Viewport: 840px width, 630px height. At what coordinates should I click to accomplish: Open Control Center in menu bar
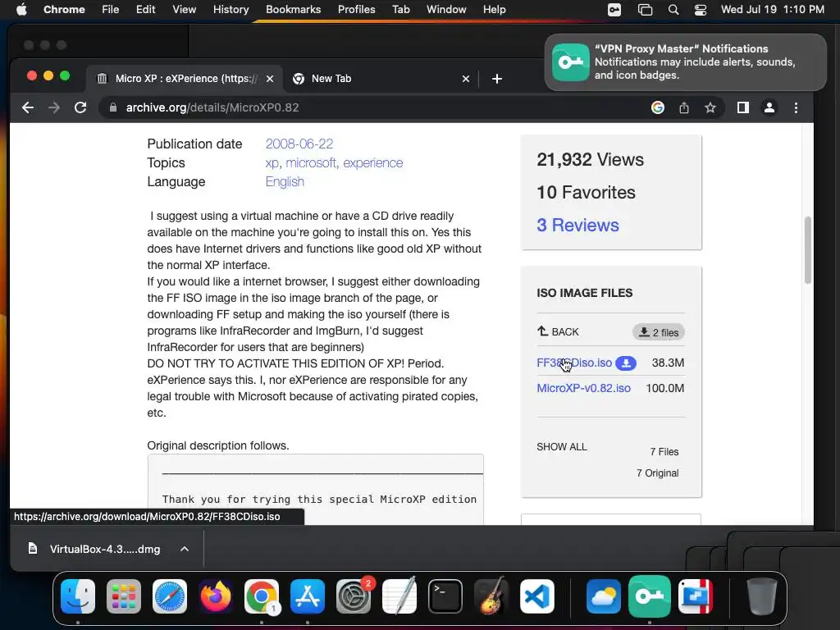click(701, 10)
